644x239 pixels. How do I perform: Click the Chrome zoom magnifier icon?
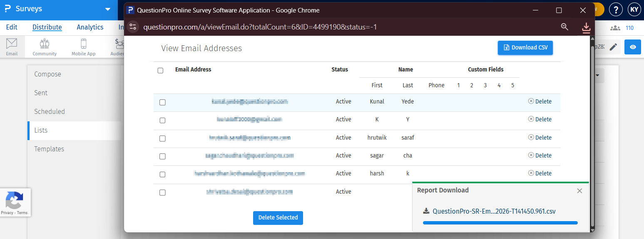tap(564, 27)
